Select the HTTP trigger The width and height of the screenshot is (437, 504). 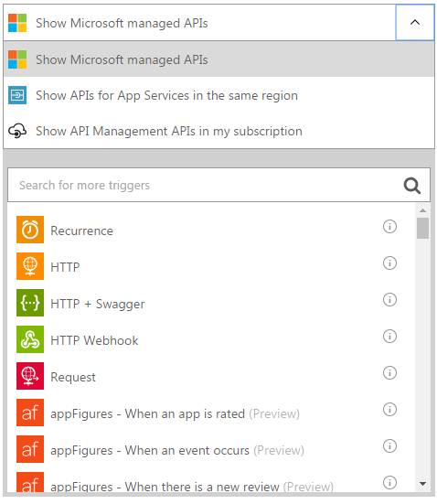point(65,267)
